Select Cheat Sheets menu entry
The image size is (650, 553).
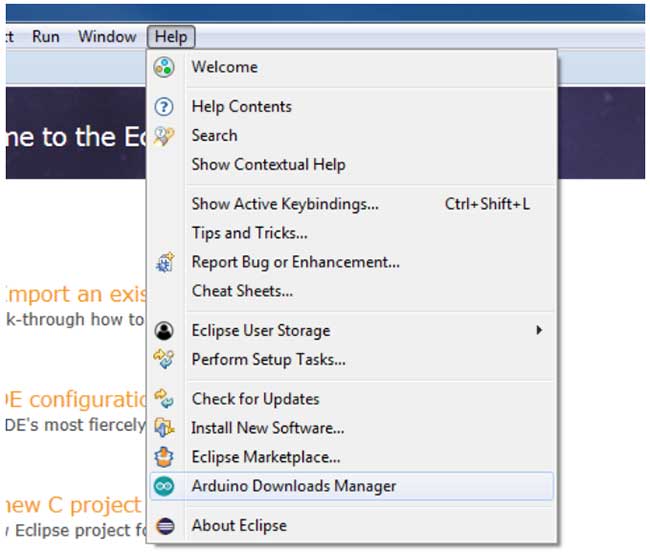coord(242,292)
